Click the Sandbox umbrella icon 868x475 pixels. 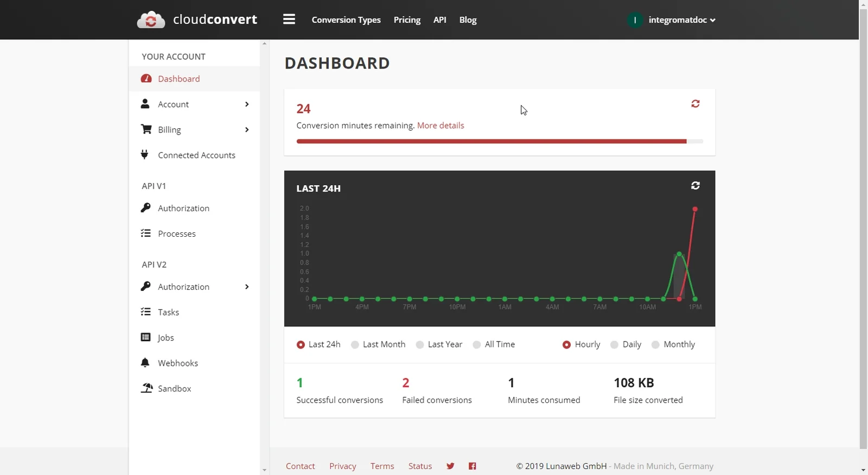coord(146,388)
